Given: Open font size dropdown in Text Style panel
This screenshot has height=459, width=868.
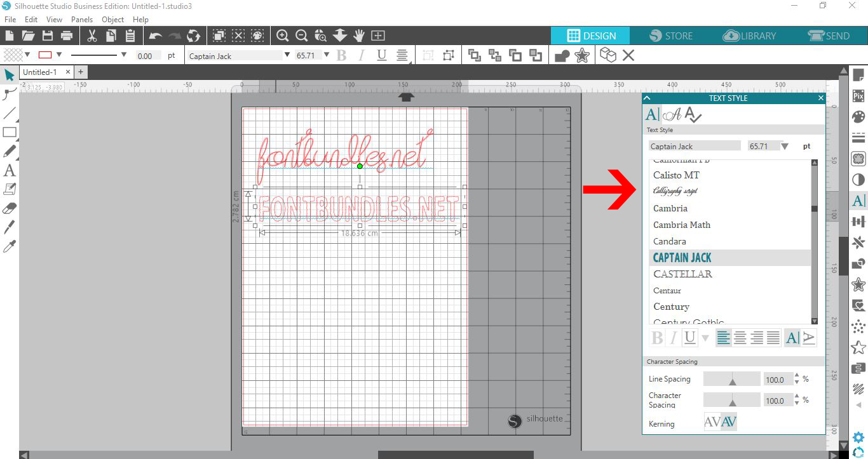Looking at the screenshot, I should 785,146.
